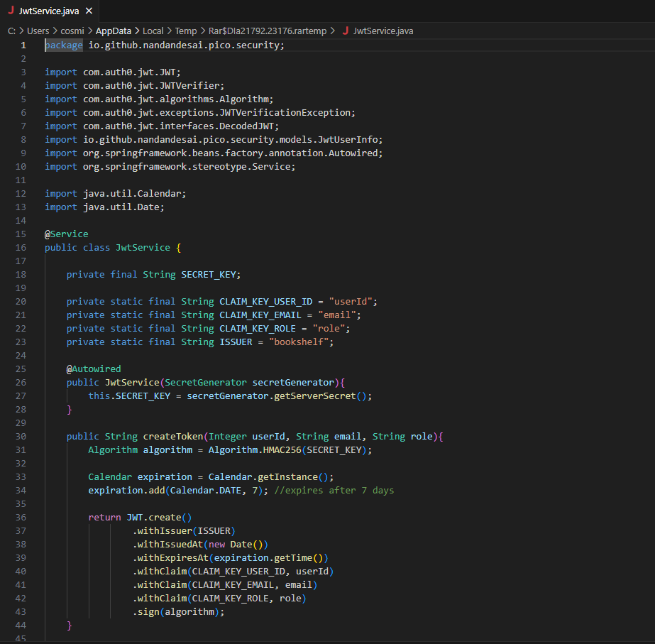Click the '//expires after 7 days' comment
The height and width of the screenshot is (644, 655).
(334, 490)
